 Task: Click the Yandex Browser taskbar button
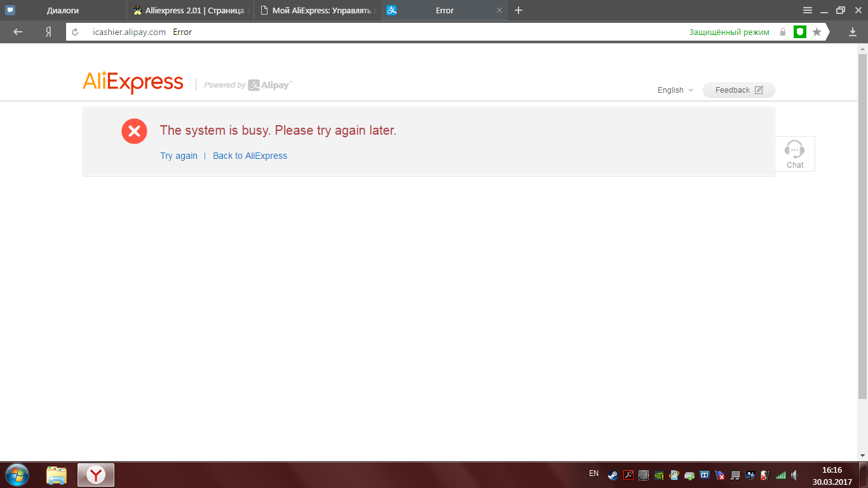pos(96,475)
